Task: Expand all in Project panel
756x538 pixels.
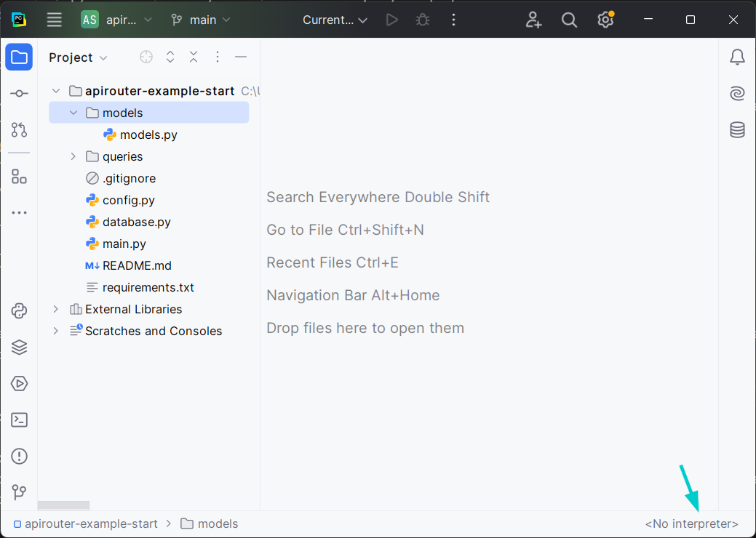Action: point(170,57)
